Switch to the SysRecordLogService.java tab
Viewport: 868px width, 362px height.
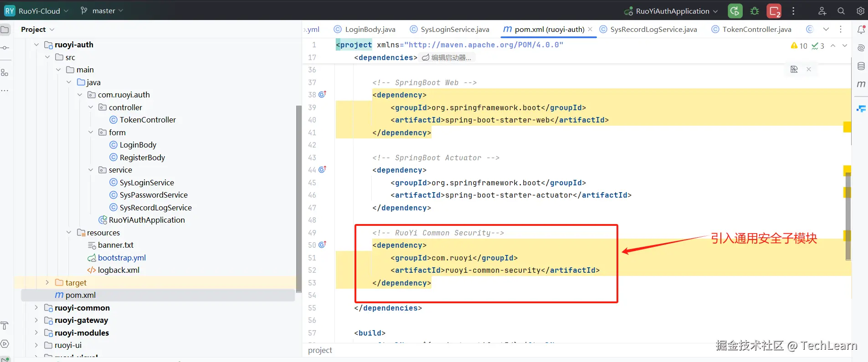click(648, 29)
